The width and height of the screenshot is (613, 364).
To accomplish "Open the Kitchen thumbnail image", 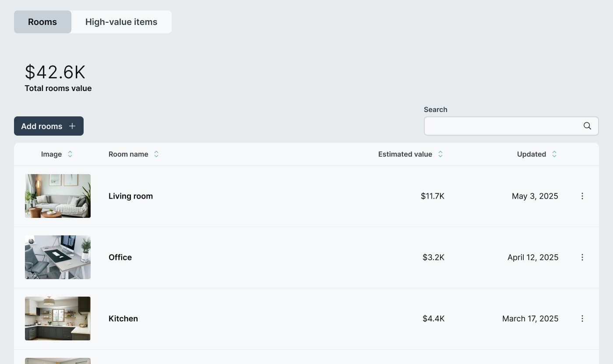I will (58, 318).
